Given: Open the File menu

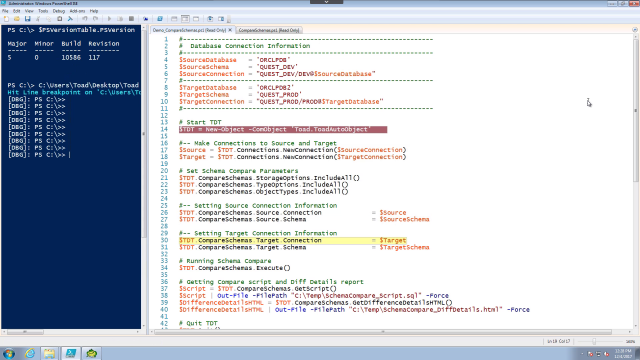Looking at the screenshot, I should 5,11.
